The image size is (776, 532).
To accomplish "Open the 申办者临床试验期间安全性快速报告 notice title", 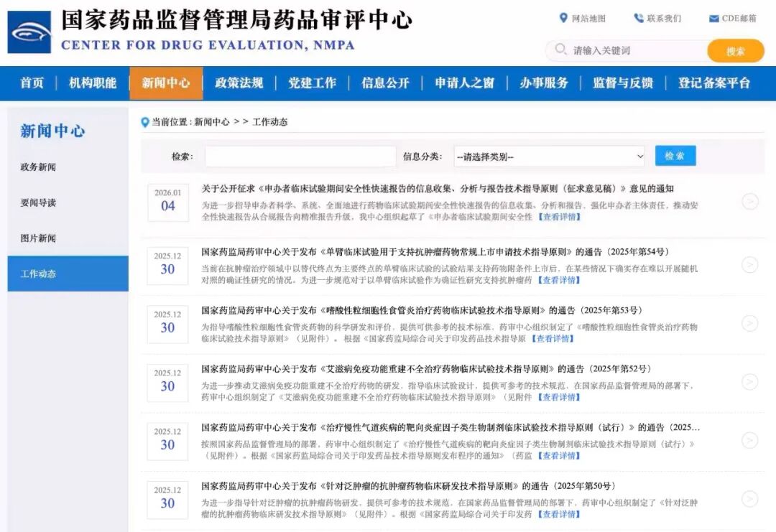I will 438,189.
